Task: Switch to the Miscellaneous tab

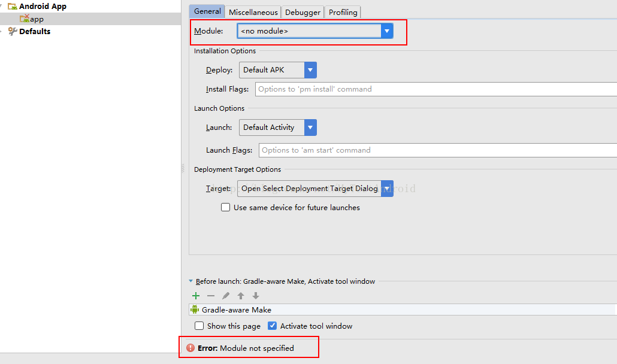Action: [x=253, y=12]
